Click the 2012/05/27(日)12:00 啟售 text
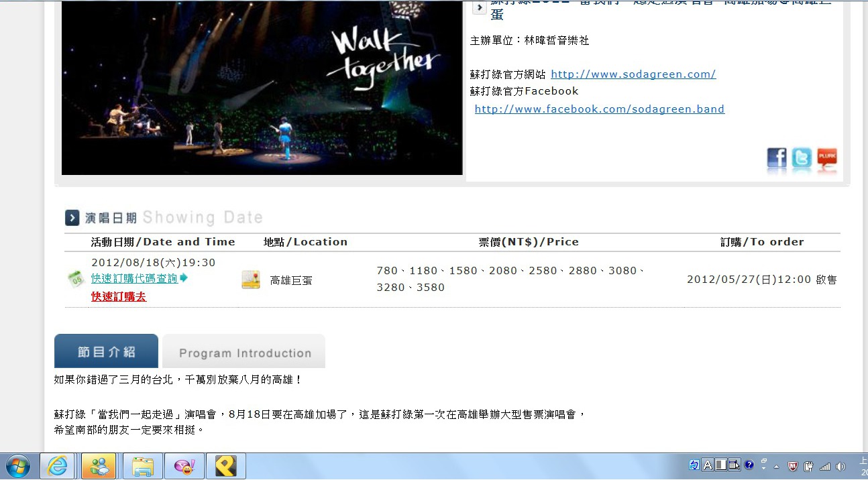This screenshot has height=480, width=868. pos(762,280)
